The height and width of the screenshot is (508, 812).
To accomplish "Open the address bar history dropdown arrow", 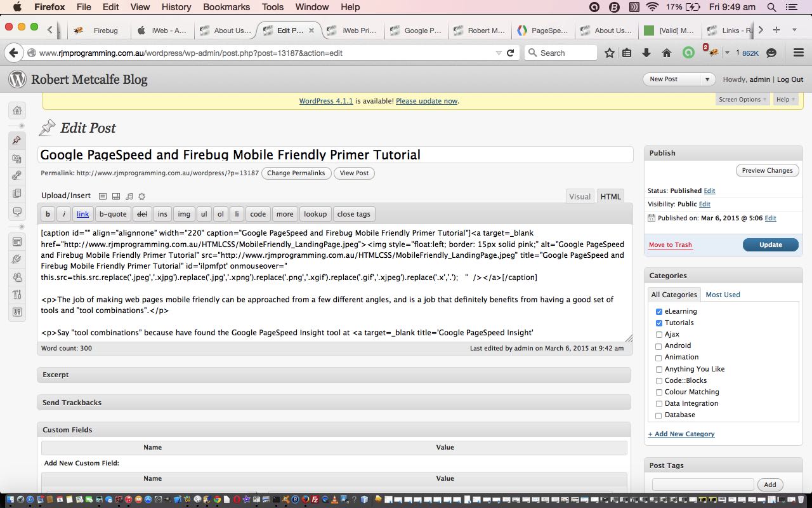I will pos(499,53).
